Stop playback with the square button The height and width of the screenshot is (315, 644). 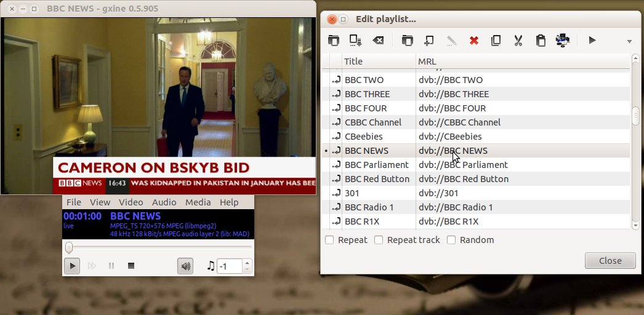(131, 266)
